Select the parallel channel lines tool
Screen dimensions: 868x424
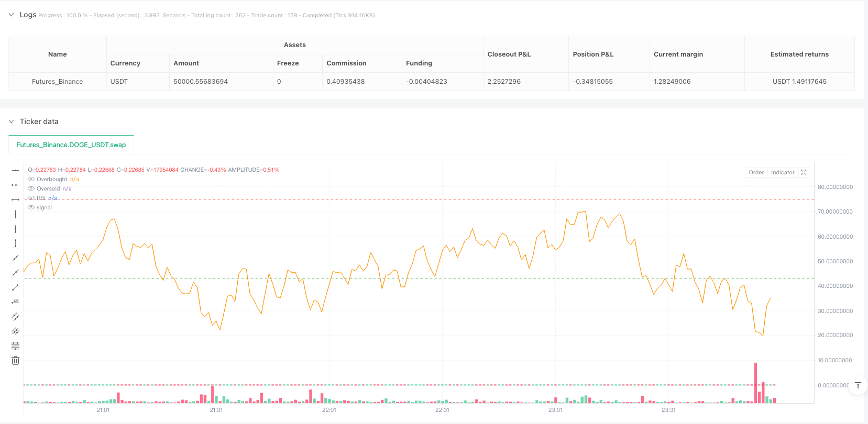tap(15, 317)
